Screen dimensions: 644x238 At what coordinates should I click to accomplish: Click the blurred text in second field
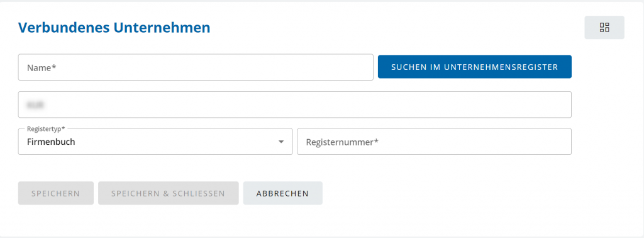[35, 105]
